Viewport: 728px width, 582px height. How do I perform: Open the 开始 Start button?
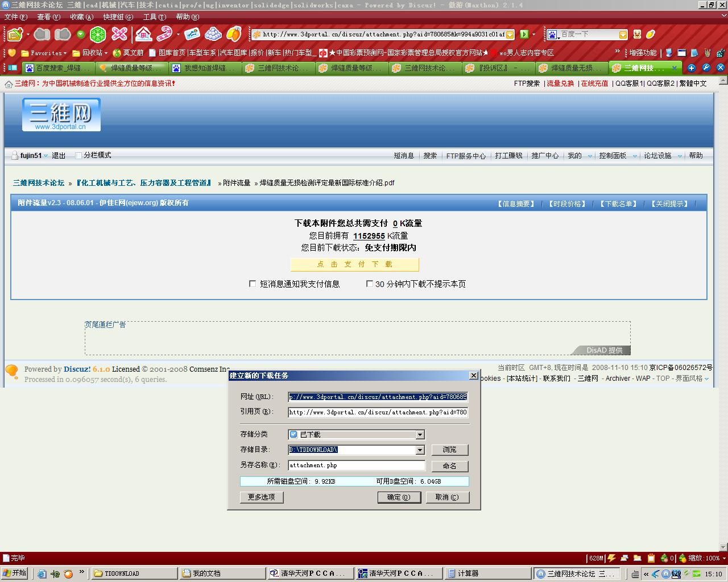point(15,573)
